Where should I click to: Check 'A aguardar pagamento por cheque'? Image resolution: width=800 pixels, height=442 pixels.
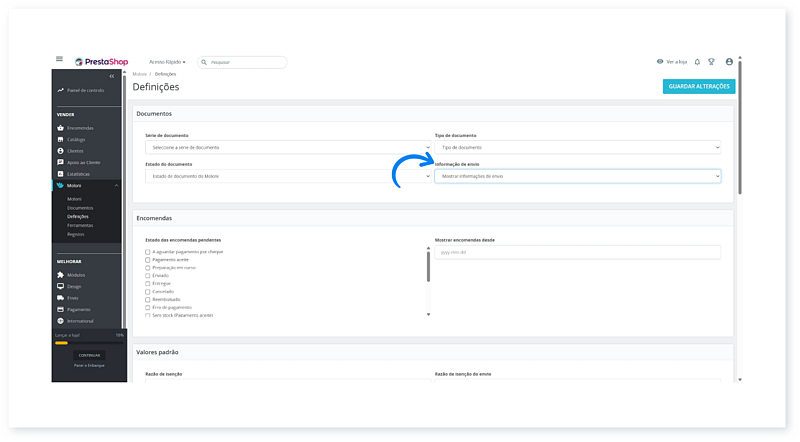(148, 252)
